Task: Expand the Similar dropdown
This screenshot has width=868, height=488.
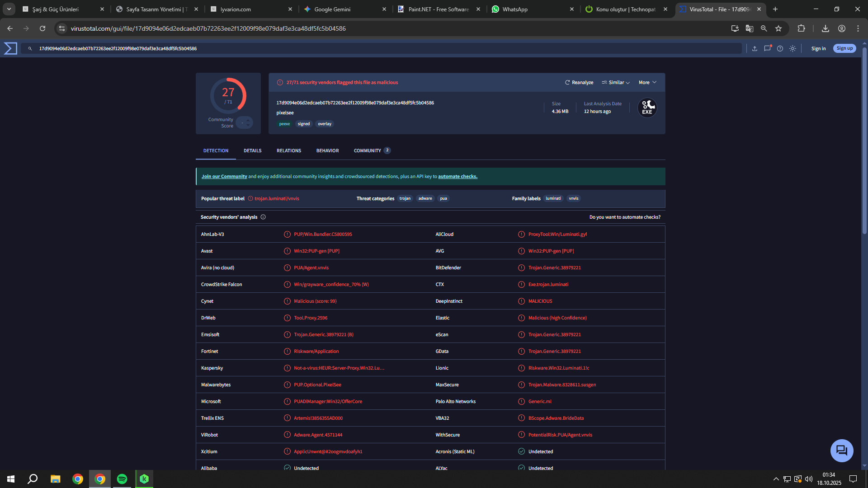Action: [x=616, y=82]
